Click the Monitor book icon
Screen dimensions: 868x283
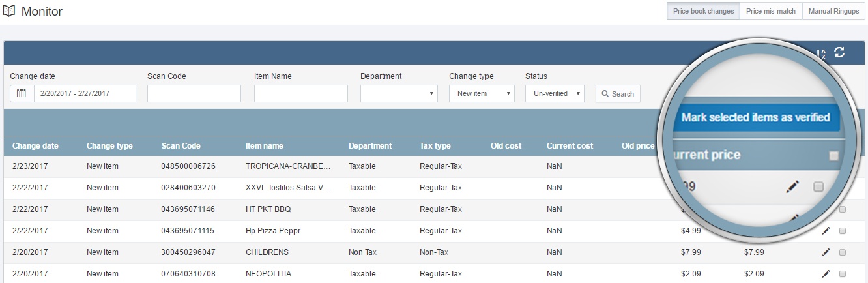[9, 11]
